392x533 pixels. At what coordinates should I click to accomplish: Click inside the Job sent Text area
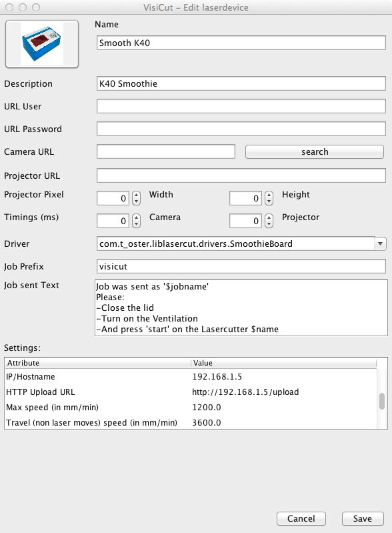241,308
